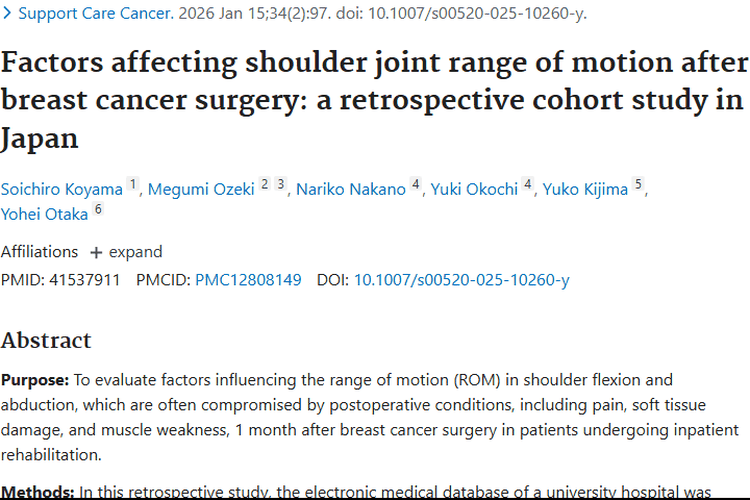Open author Yohei Otaka's page
This screenshot has width=750, height=500.
(x=44, y=213)
